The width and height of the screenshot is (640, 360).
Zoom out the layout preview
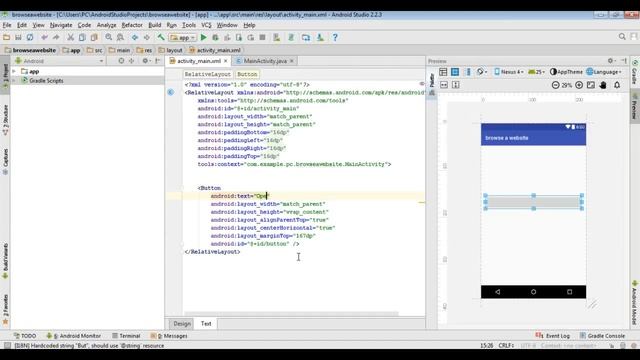555,85
